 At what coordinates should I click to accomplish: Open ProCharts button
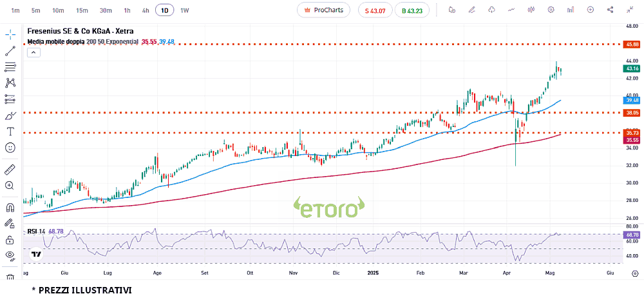pyautogui.click(x=324, y=10)
